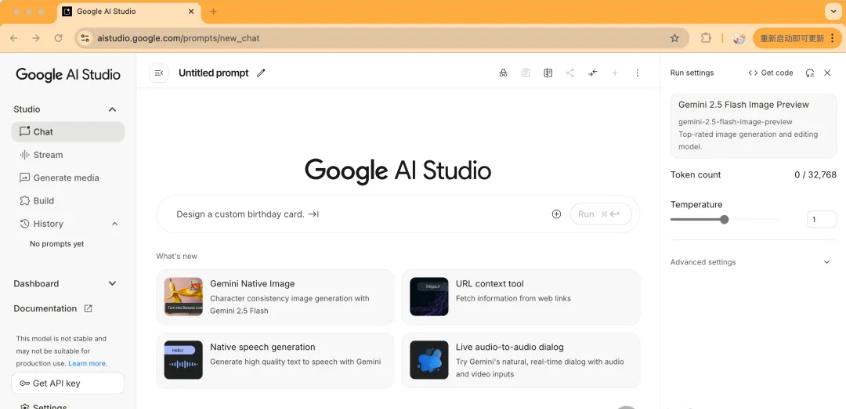Edit the Untitled prompt title with pencil icon

(x=262, y=73)
